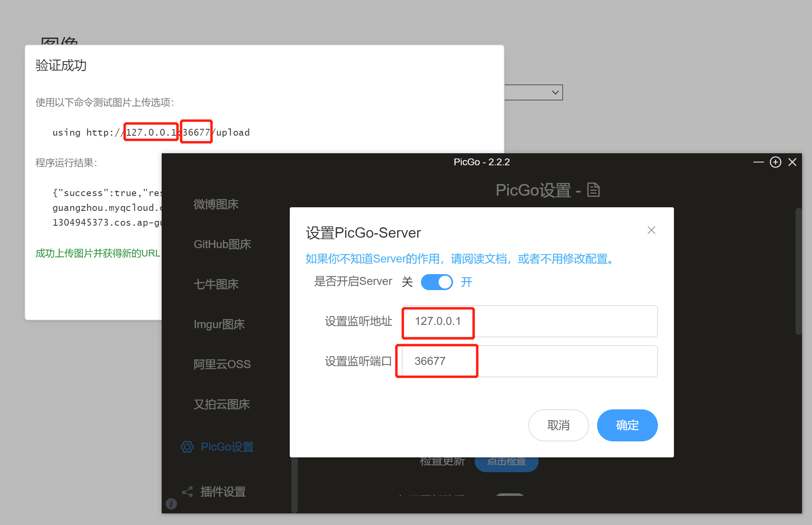The width and height of the screenshot is (812, 525).
Task: Click the document icon beside PicGo设置 title
Action: [593, 190]
